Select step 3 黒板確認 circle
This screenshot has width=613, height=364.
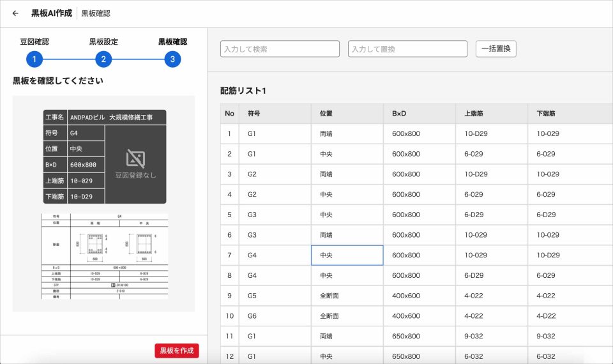[172, 59]
